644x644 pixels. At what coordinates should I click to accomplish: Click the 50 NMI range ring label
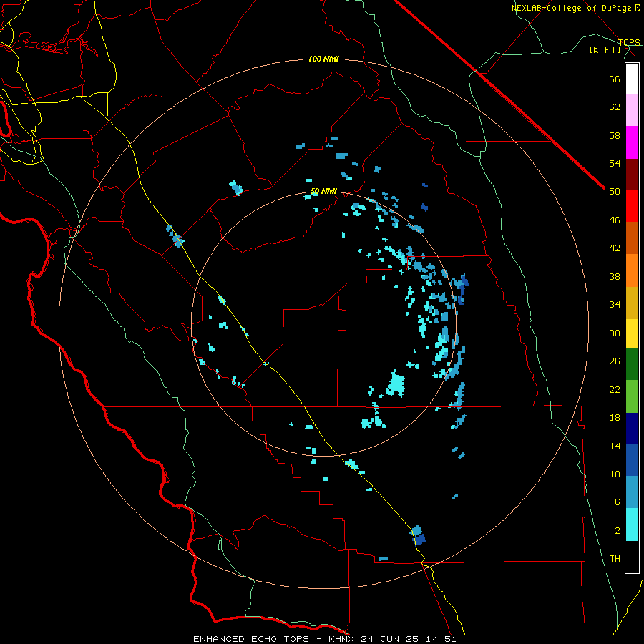pyautogui.click(x=323, y=191)
